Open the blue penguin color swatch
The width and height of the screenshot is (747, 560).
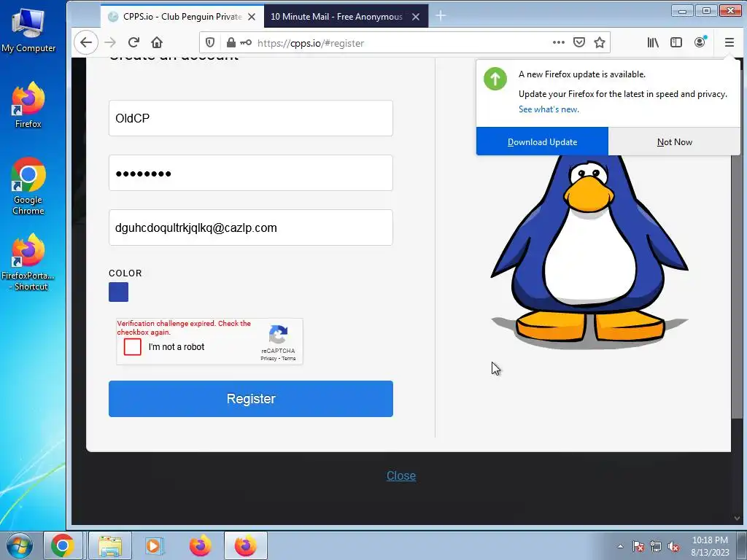click(x=119, y=292)
